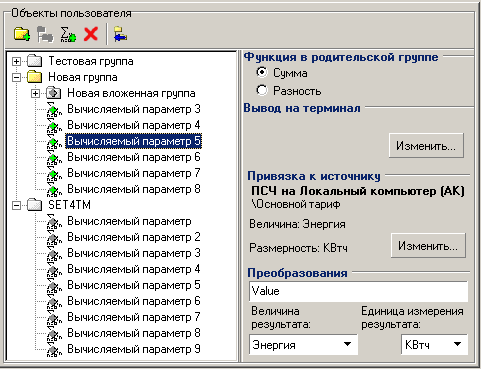
Task: Click icon of gray SET4TM Вычисляемый параметр 8
Action: (54, 334)
